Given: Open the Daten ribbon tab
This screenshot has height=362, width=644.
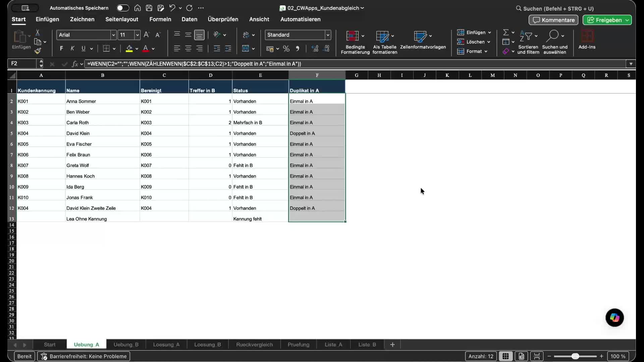Looking at the screenshot, I should click(190, 19).
